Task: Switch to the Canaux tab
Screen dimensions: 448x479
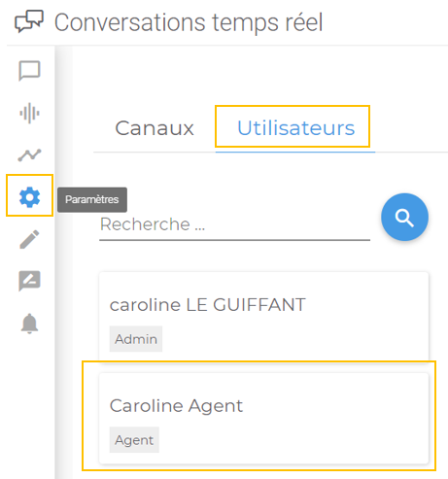Action: coord(155,128)
